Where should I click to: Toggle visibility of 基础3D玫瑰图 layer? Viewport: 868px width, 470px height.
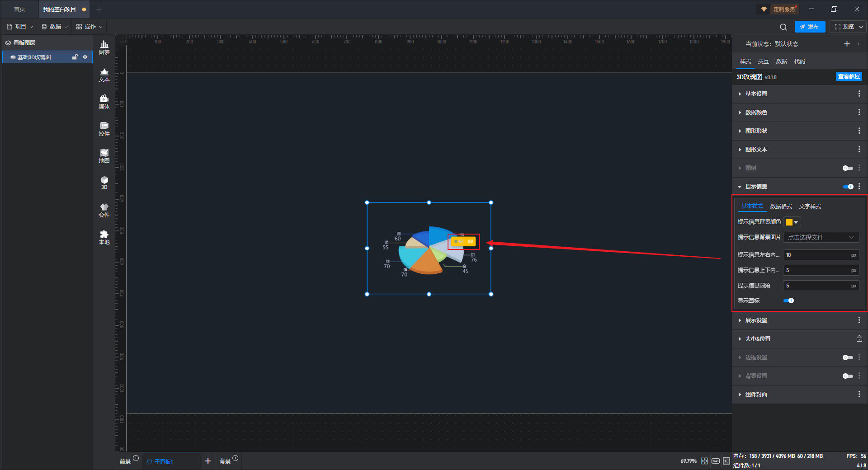pyautogui.click(x=85, y=57)
